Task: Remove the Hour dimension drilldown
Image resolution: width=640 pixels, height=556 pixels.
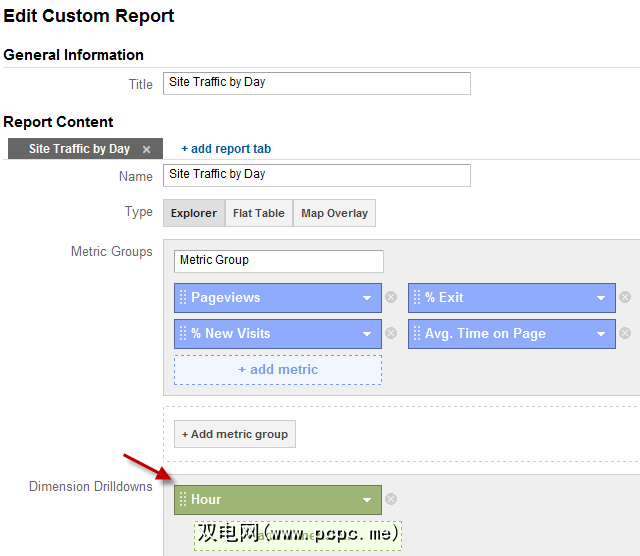Action: [x=391, y=499]
